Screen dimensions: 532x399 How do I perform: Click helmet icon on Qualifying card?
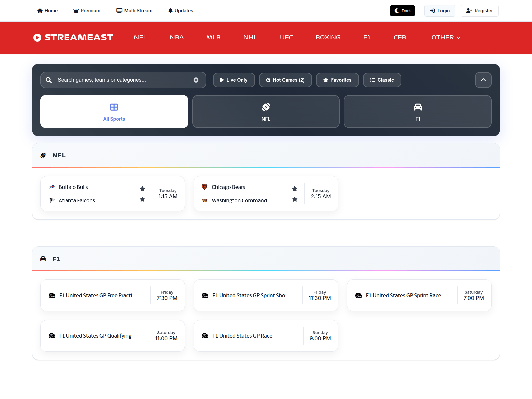coord(52,336)
